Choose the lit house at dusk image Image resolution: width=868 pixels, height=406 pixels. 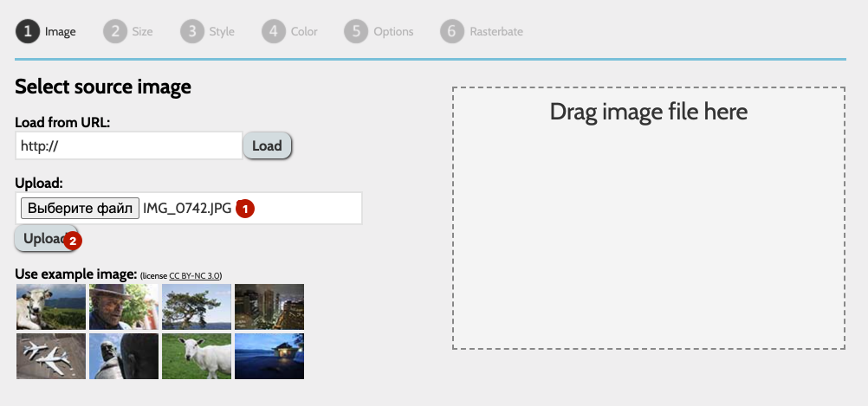tap(269, 356)
